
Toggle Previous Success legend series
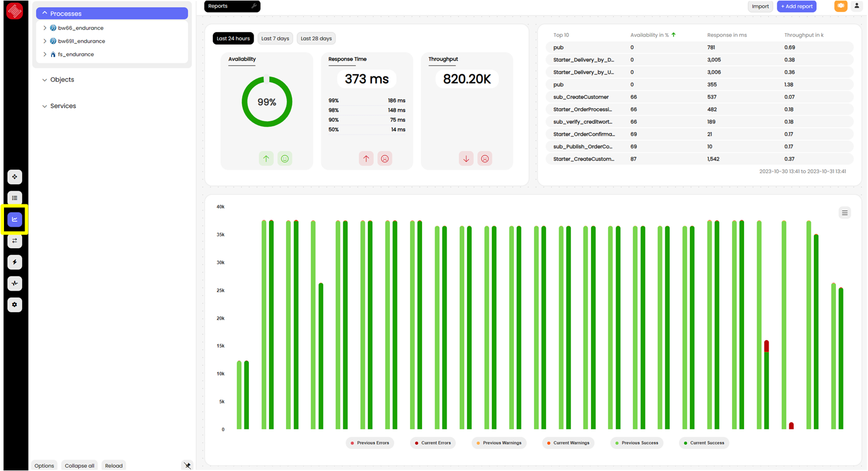pyautogui.click(x=637, y=443)
